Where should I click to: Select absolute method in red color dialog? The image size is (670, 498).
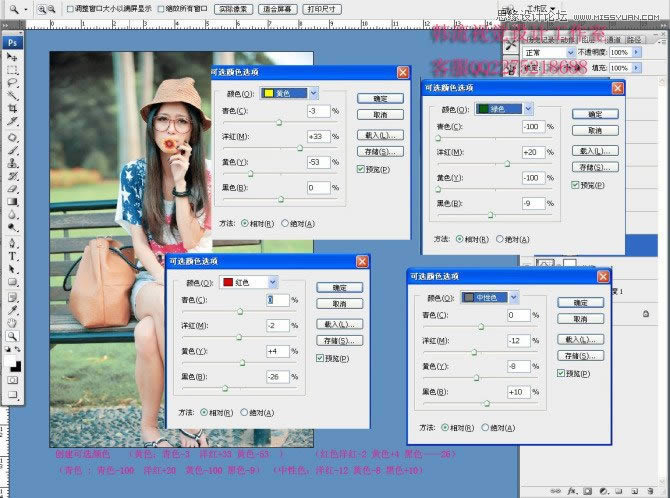(244, 413)
